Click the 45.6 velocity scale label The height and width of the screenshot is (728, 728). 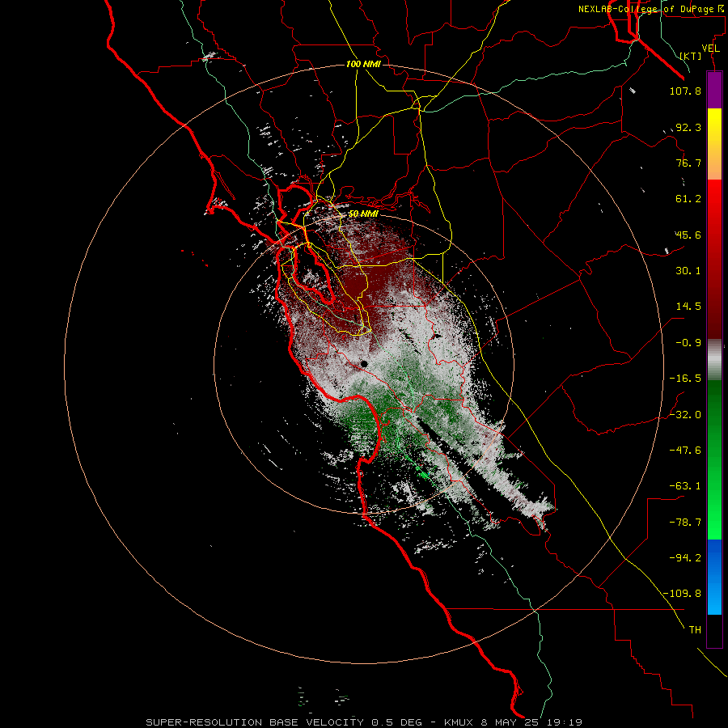click(x=688, y=235)
